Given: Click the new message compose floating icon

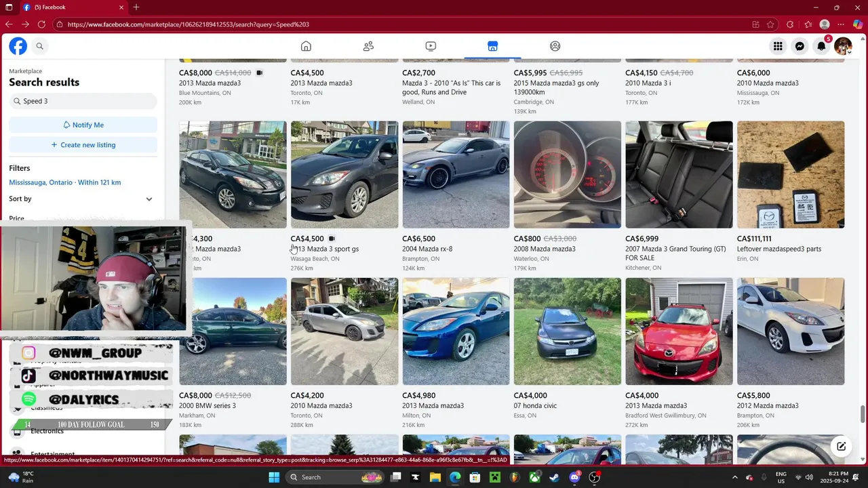Looking at the screenshot, I should point(841,446).
